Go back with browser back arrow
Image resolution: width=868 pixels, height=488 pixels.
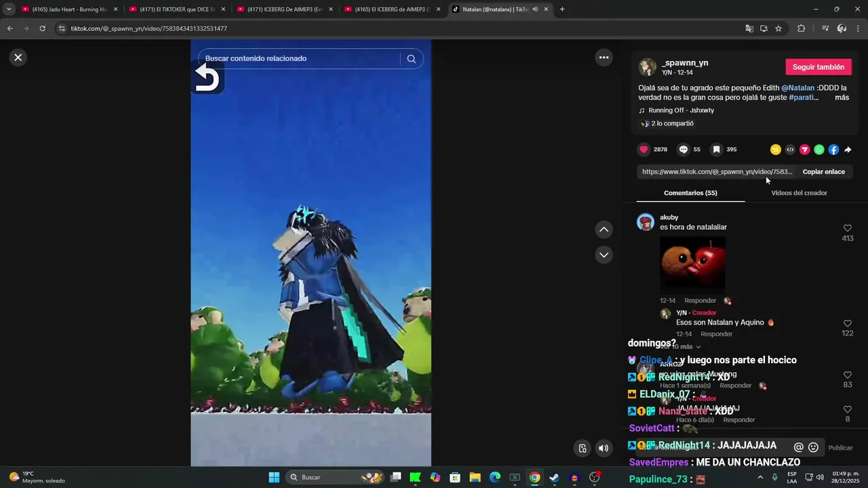click(9, 28)
